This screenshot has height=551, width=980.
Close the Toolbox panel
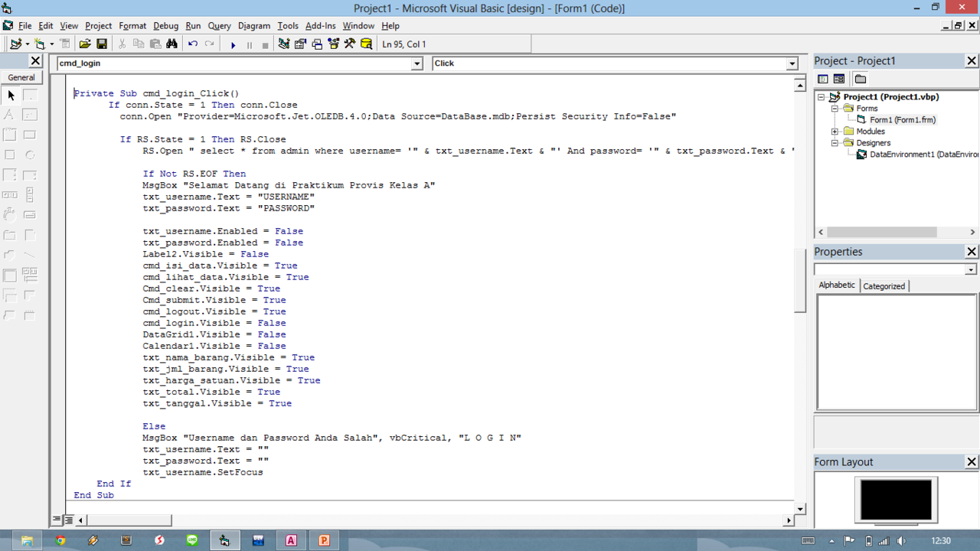coord(35,60)
